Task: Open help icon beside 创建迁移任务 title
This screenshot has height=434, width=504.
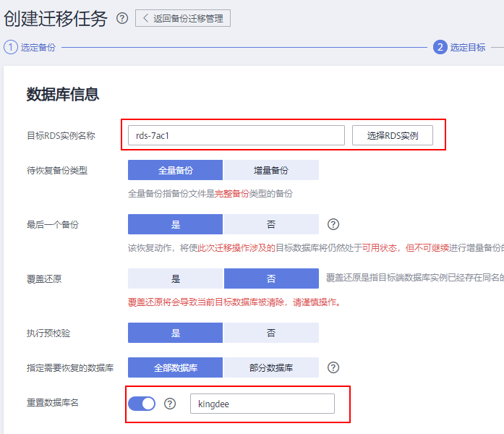Action: click(122, 18)
